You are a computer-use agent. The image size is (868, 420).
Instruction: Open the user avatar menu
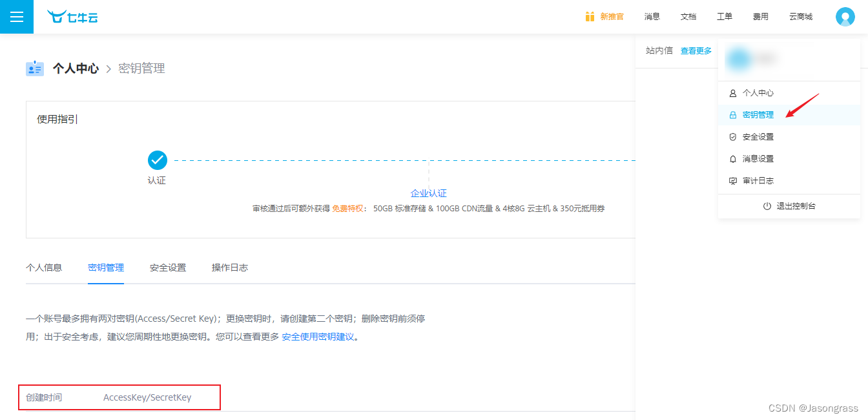coord(845,16)
